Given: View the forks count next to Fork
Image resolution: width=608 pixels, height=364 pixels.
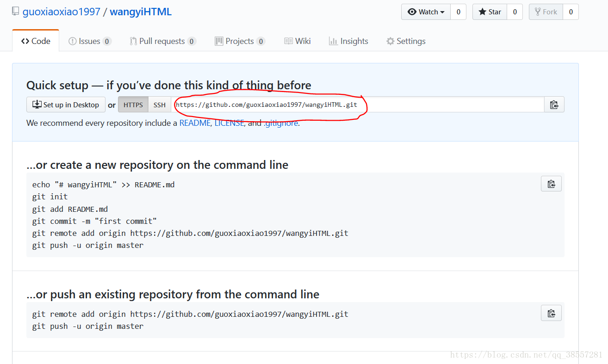Looking at the screenshot, I should point(571,12).
